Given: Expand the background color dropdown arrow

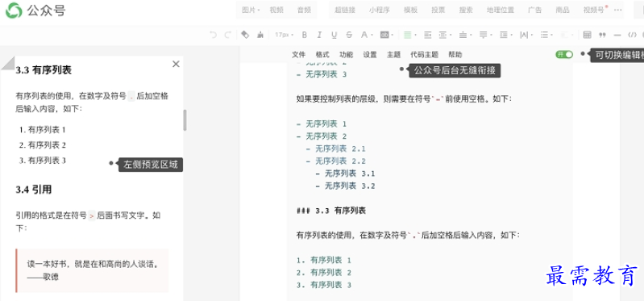Looking at the screenshot, I should tap(393, 35).
